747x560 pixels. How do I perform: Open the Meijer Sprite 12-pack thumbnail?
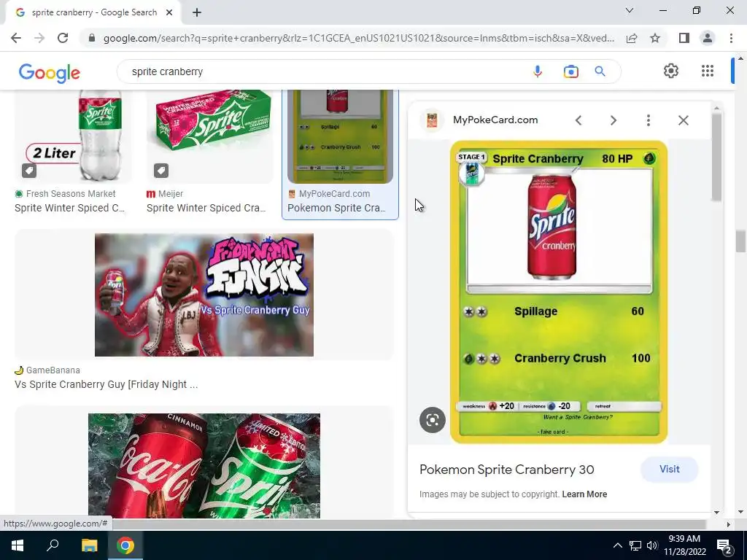[209, 136]
